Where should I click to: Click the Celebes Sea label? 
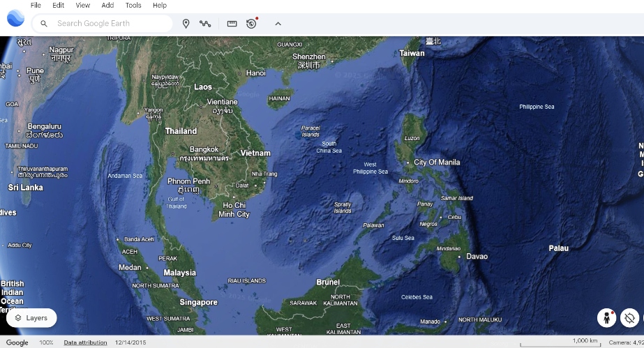417,297
